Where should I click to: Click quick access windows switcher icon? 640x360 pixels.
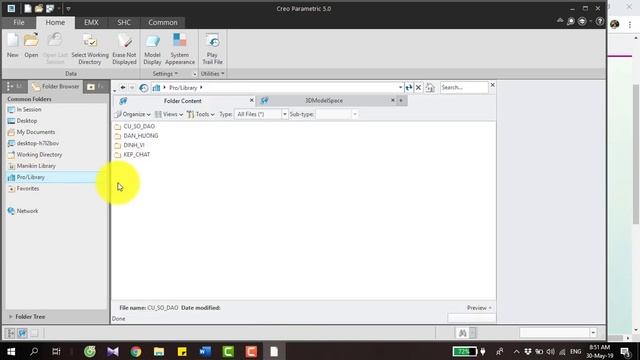[x=50, y=8]
